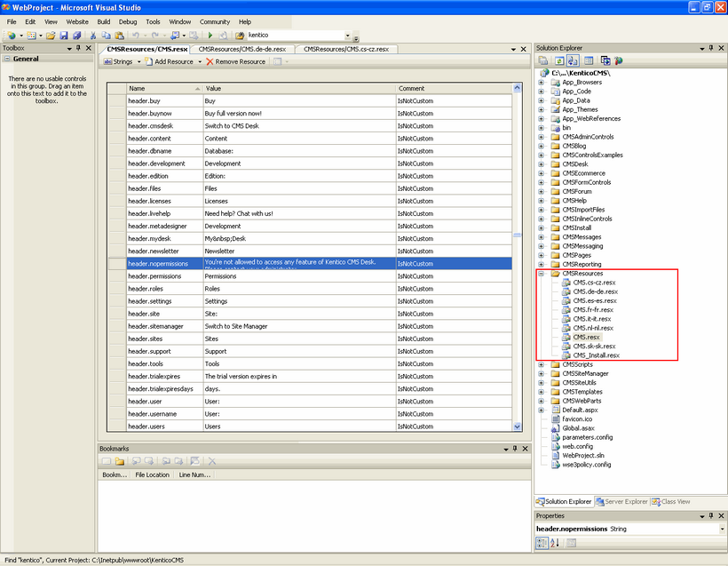Open the Build menu
The height and width of the screenshot is (566, 728).
[104, 22]
